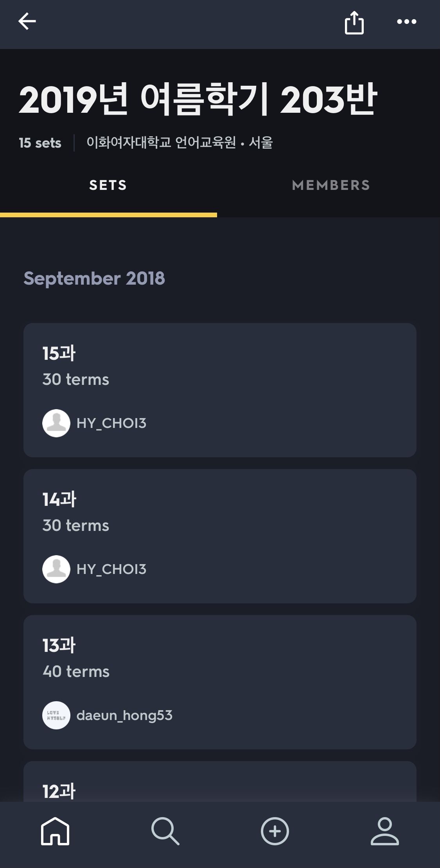This screenshot has width=440, height=868.
Task: Tap username daeun_hong53
Action: pyautogui.click(x=124, y=715)
